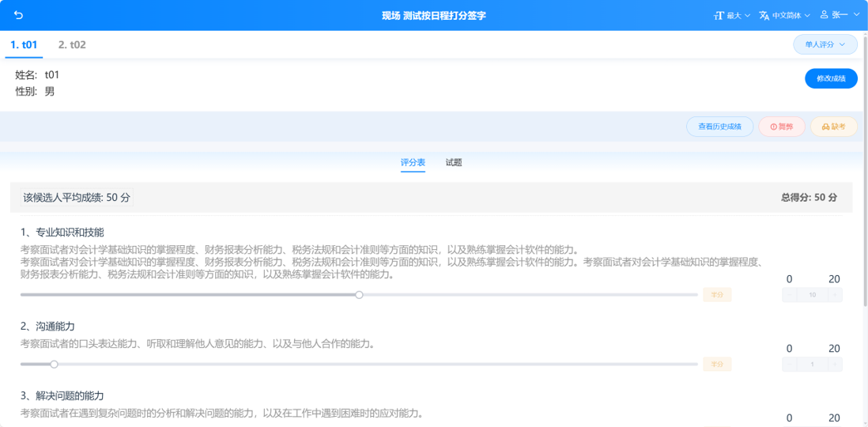
Task: Click the user profile icon
Action: pos(825,15)
